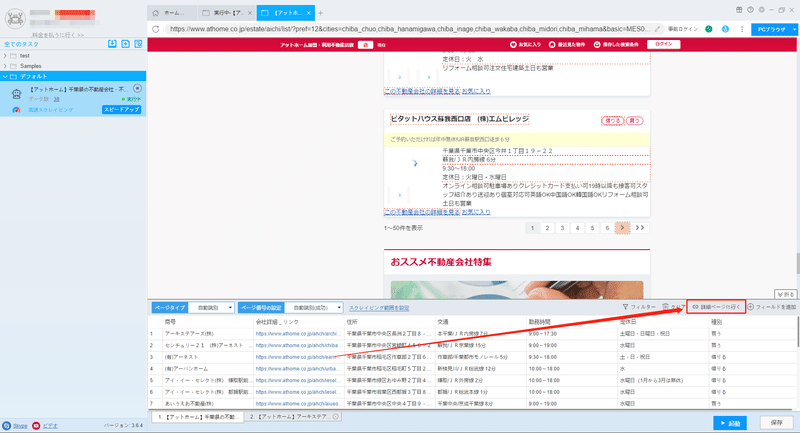
Task: Click the promotional image under おススメ不動産会社特集
Action: 517,289
